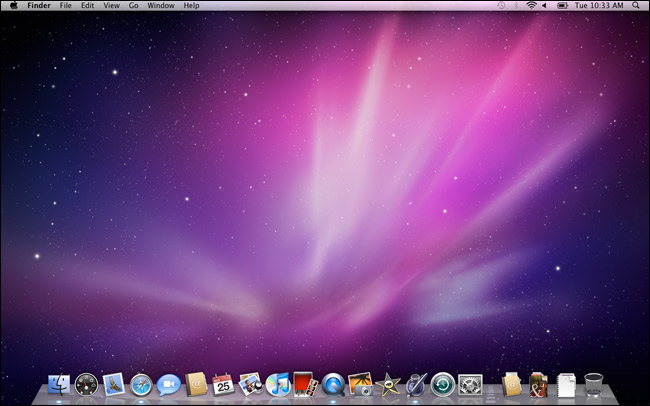Open the Trash in the Dock
Image resolution: width=650 pixels, height=406 pixels.
594,384
